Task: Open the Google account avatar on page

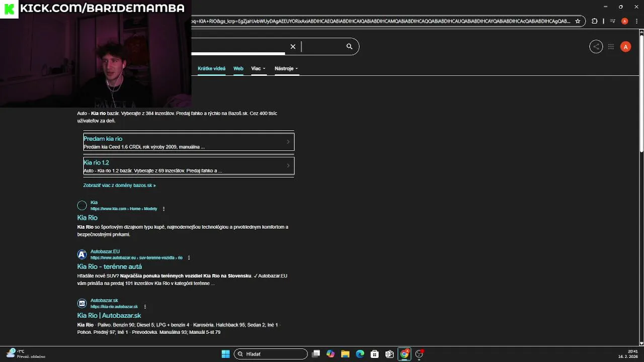Action: tap(626, 47)
